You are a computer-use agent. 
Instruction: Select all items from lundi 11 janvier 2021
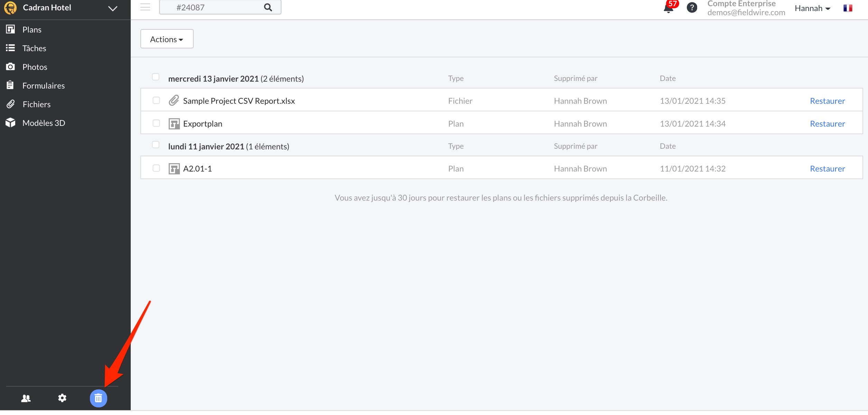tap(156, 145)
